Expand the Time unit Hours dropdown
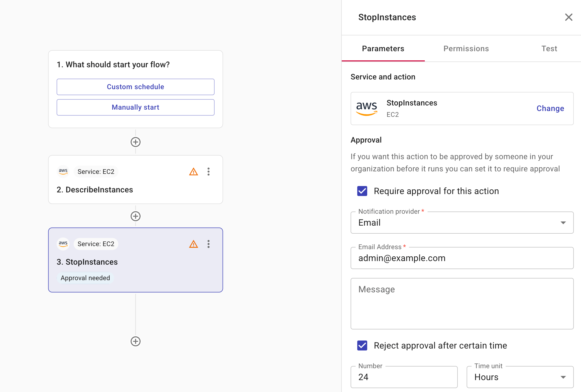Screen dimensions: 581x392 (x=520, y=377)
